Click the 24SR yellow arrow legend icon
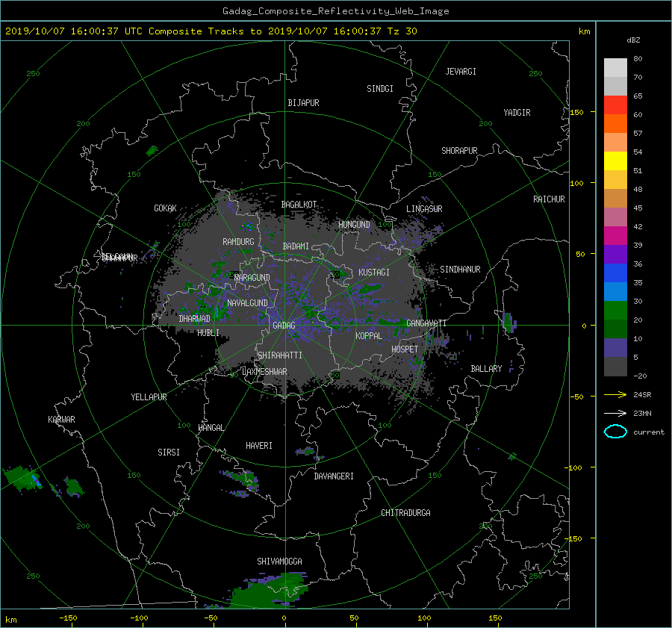Screen dimensions: 672x628 [615, 394]
